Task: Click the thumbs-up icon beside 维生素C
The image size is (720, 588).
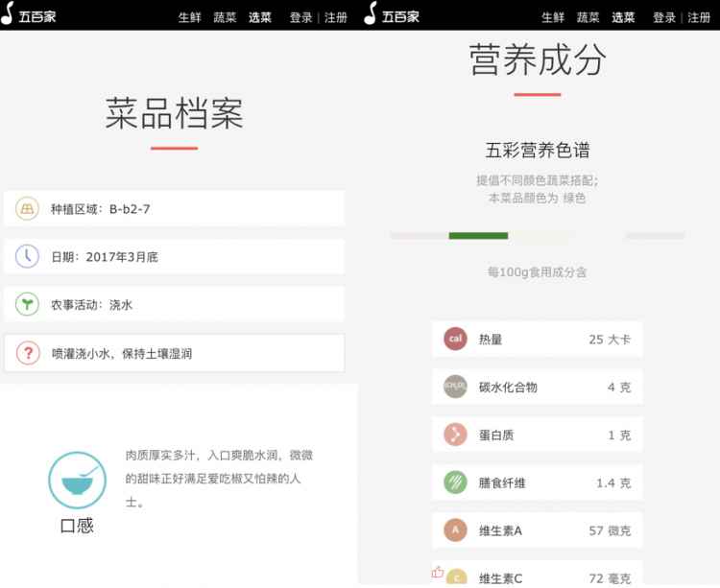Action: click(438, 573)
